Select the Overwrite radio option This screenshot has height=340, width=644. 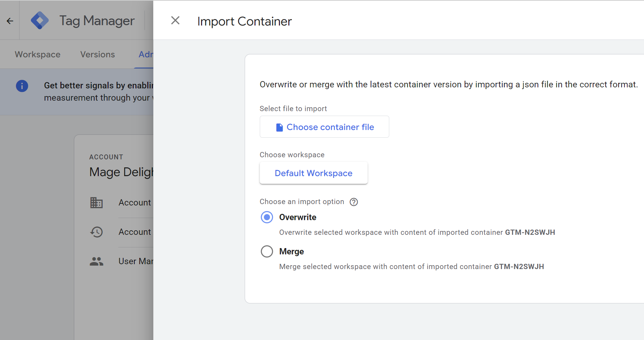click(267, 217)
